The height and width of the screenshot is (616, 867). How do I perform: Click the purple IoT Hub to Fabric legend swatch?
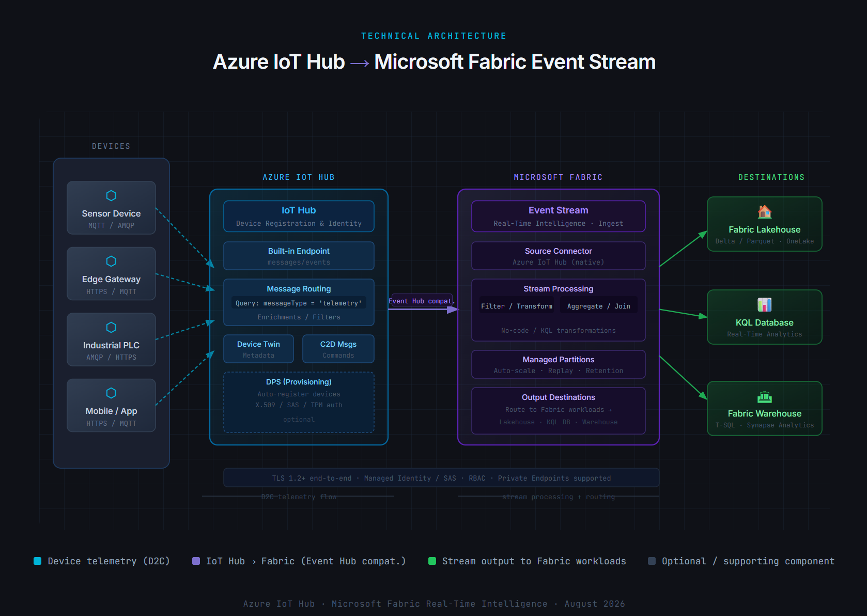pyautogui.click(x=196, y=561)
